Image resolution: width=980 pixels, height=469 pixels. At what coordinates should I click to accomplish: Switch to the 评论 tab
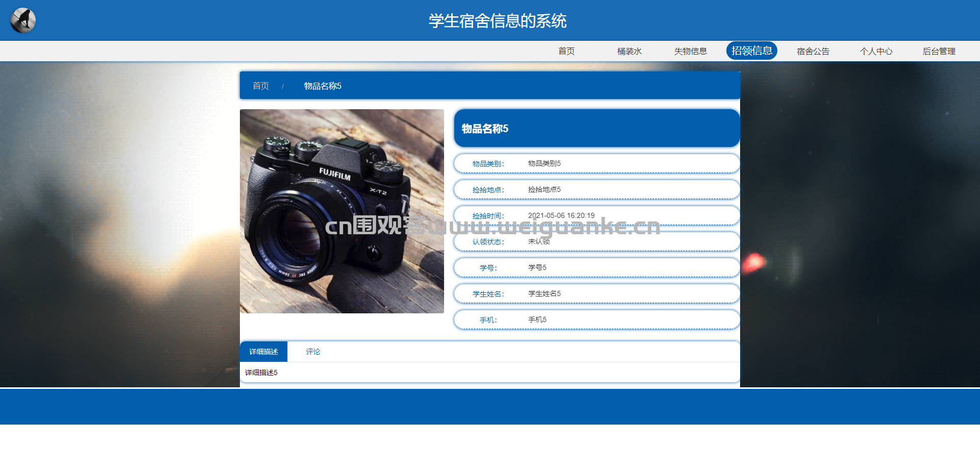pos(313,352)
